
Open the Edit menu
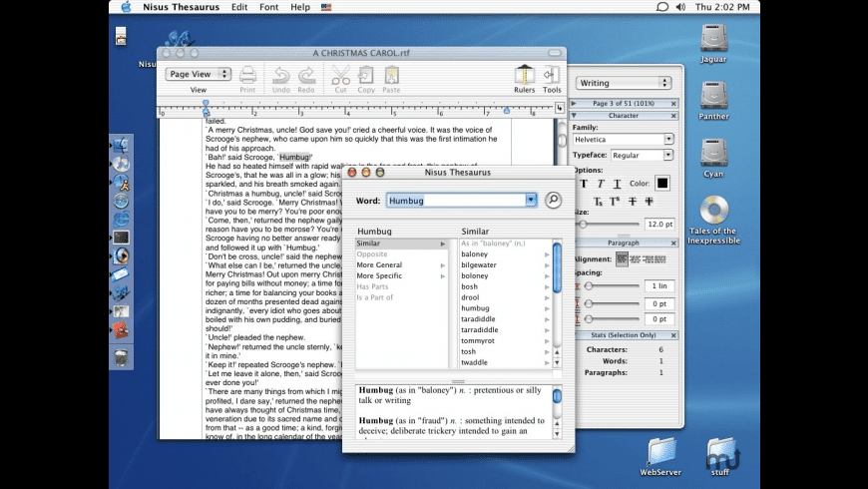tap(239, 7)
